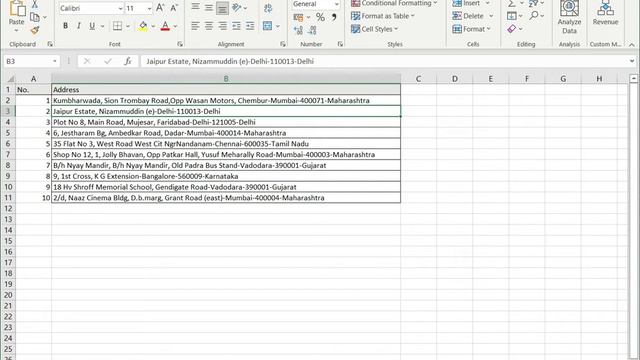640x360 pixels.
Task: Click the Merge & Center icon
Action: [268, 26]
